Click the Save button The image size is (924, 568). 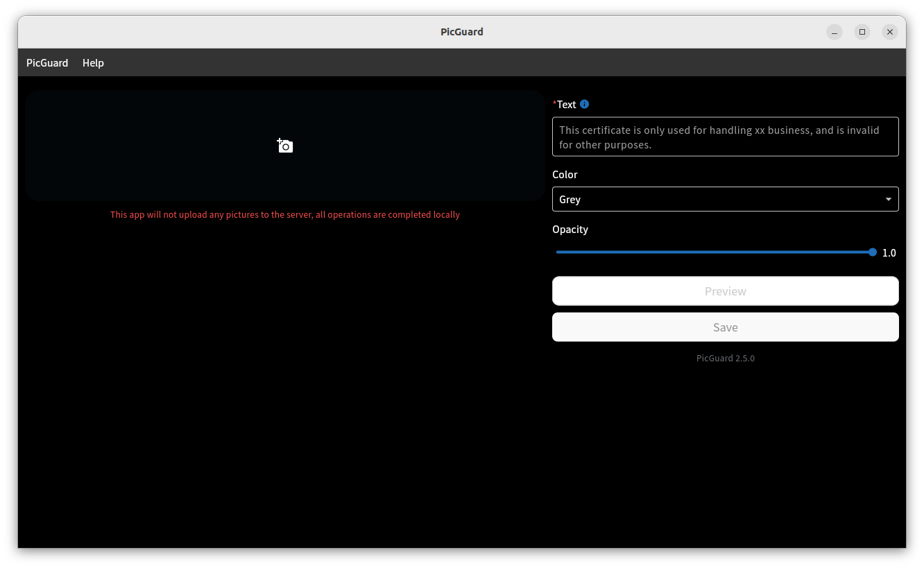point(725,327)
